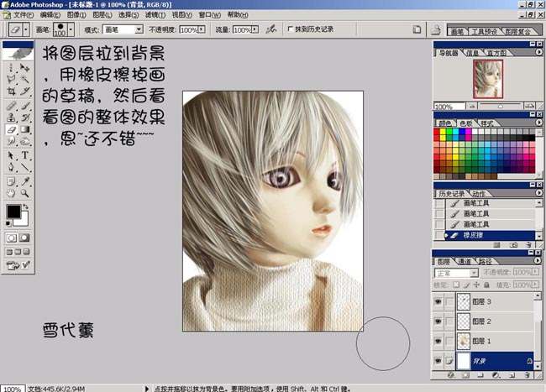Toggle visibility of layer 图层 1

438,342
